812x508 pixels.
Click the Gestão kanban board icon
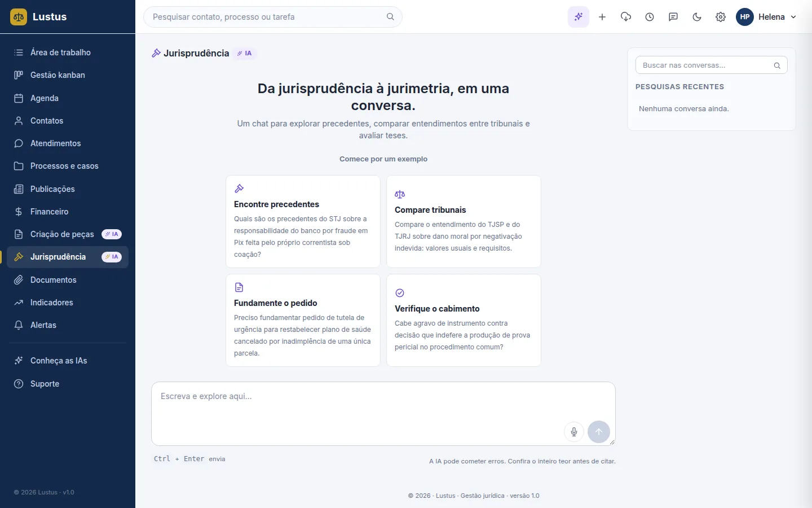click(19, 75)
